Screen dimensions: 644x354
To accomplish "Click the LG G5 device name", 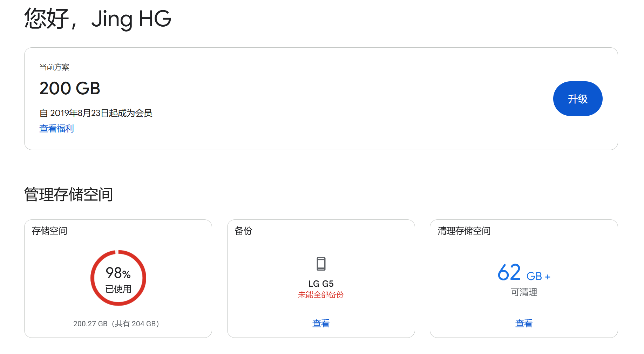I will click(x=321, y=284).
